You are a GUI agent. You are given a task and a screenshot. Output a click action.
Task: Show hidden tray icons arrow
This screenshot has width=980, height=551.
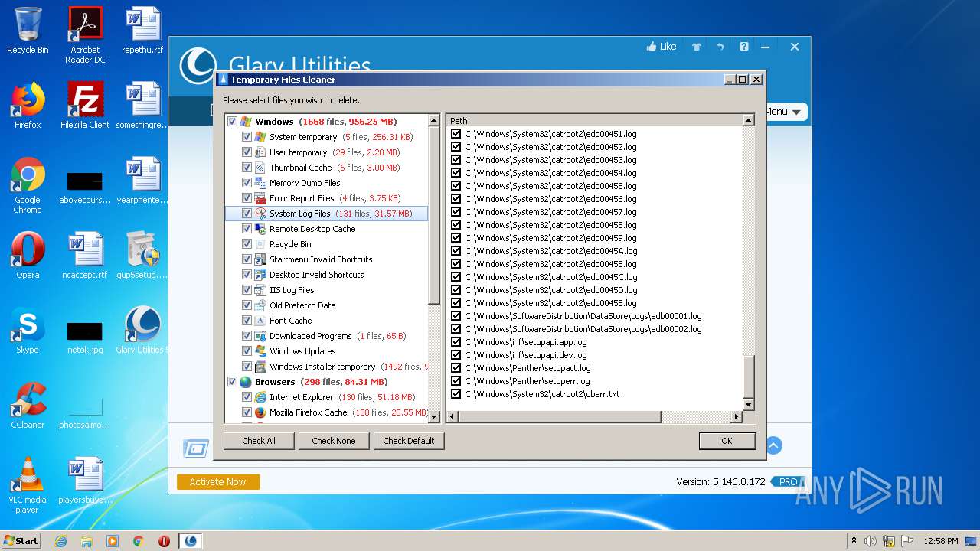(854, 541)
